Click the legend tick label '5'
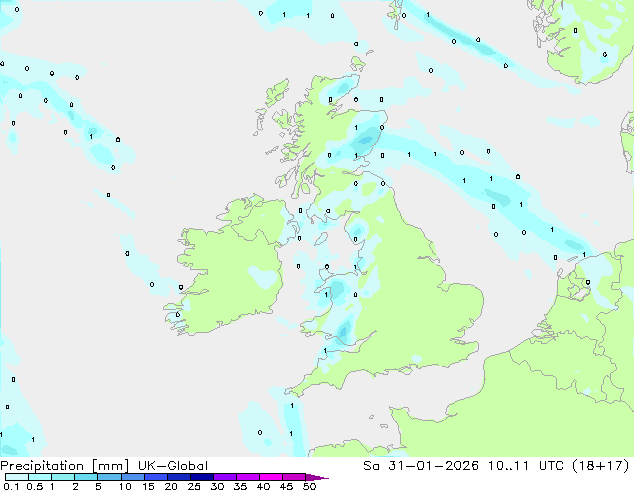 click(x=98, y=486)
